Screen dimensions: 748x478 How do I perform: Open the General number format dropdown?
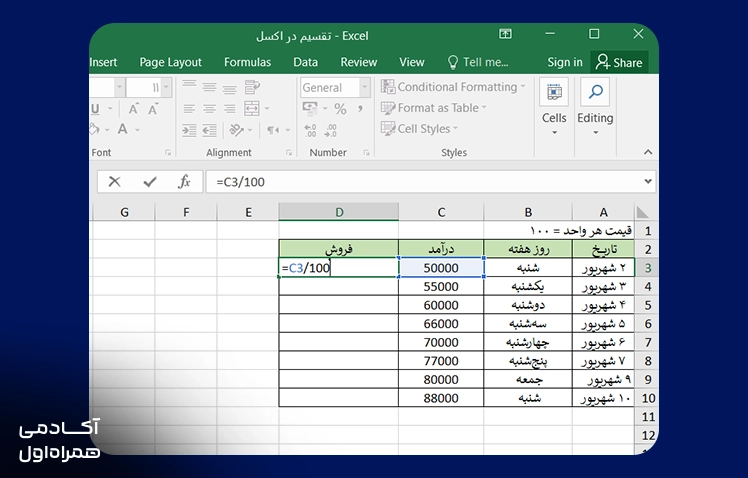[x=364, y=87]
